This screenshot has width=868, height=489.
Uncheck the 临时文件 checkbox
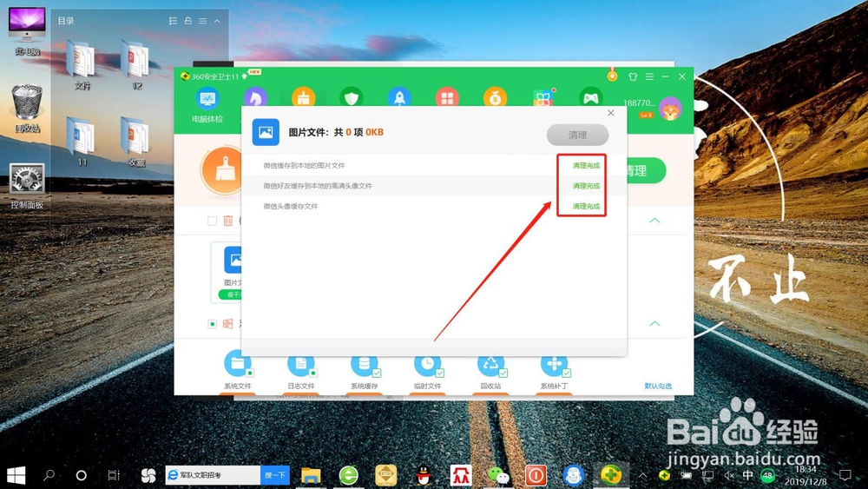[439, 373]
